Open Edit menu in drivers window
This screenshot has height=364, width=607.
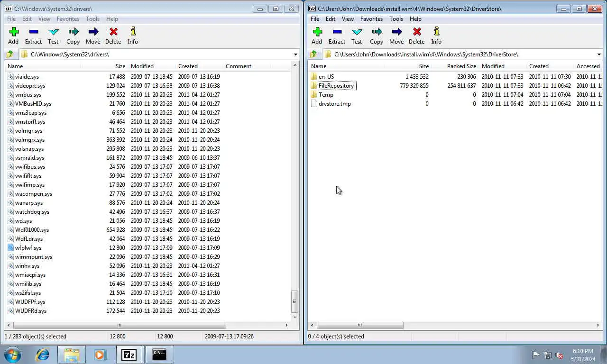tap(27, 19)
